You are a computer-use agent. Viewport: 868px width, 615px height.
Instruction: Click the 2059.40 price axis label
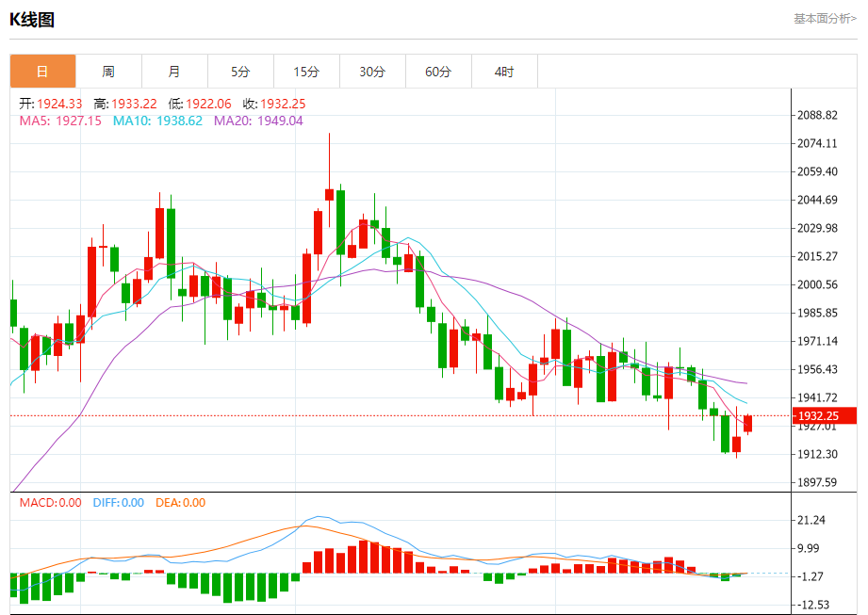(x=817, y=171)
